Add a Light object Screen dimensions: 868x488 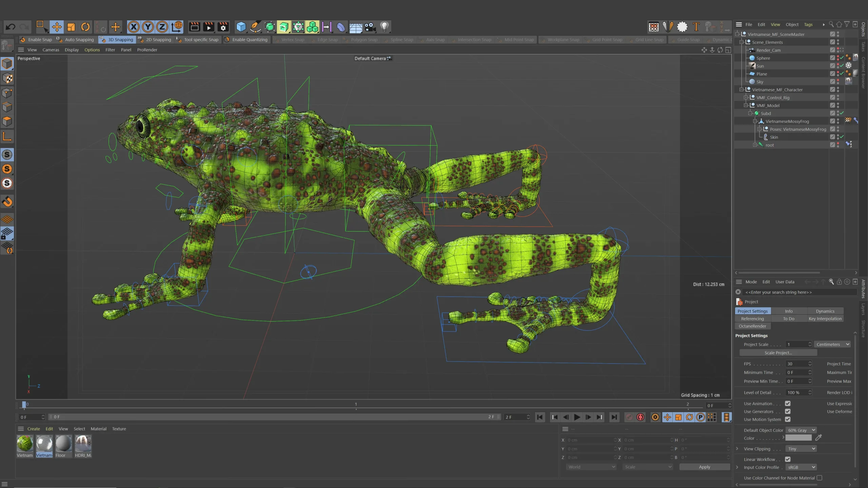tap(384, 27)
